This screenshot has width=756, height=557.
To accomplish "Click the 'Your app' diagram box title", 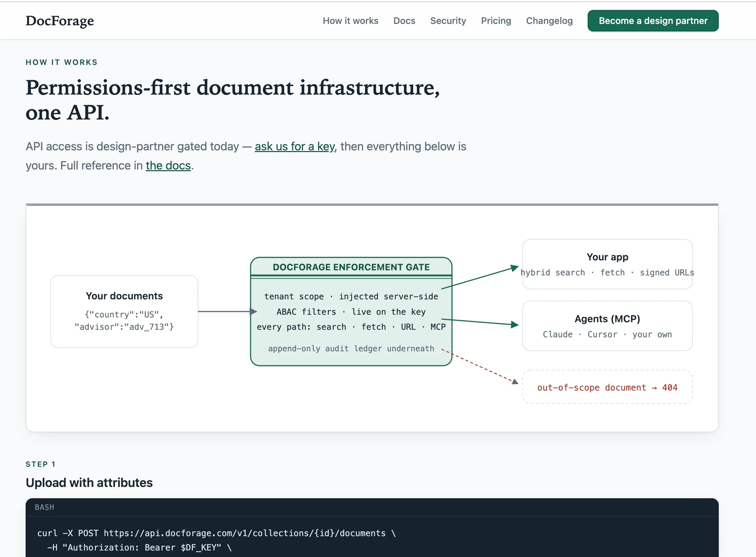I will [x=607, y=257].
